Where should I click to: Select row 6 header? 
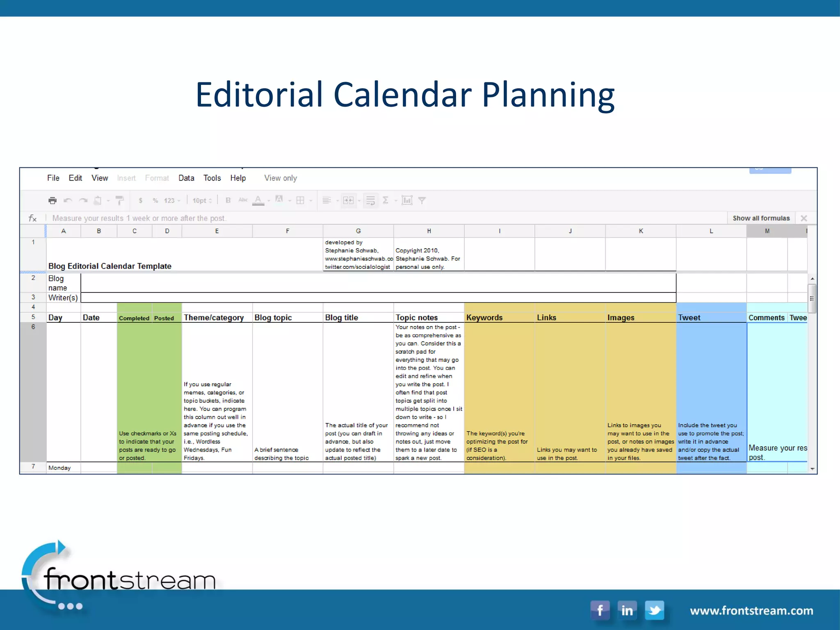point(33,392)
